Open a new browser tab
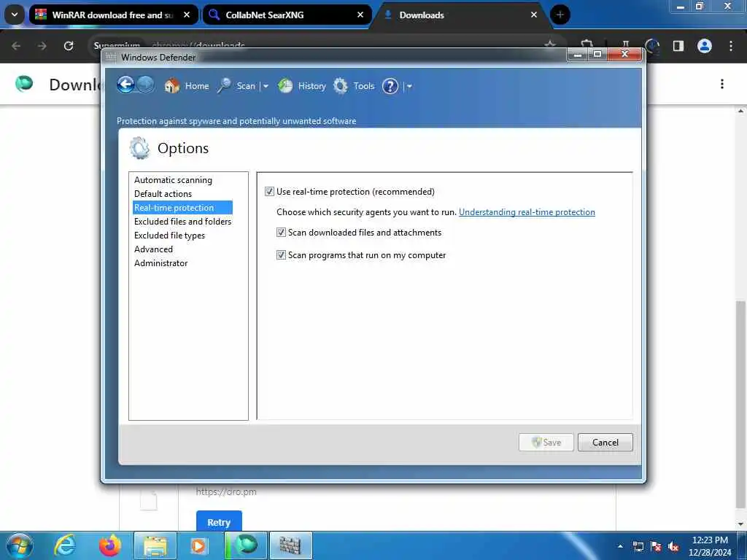Screen dimensions: 747x560 (x=560, y=15)
